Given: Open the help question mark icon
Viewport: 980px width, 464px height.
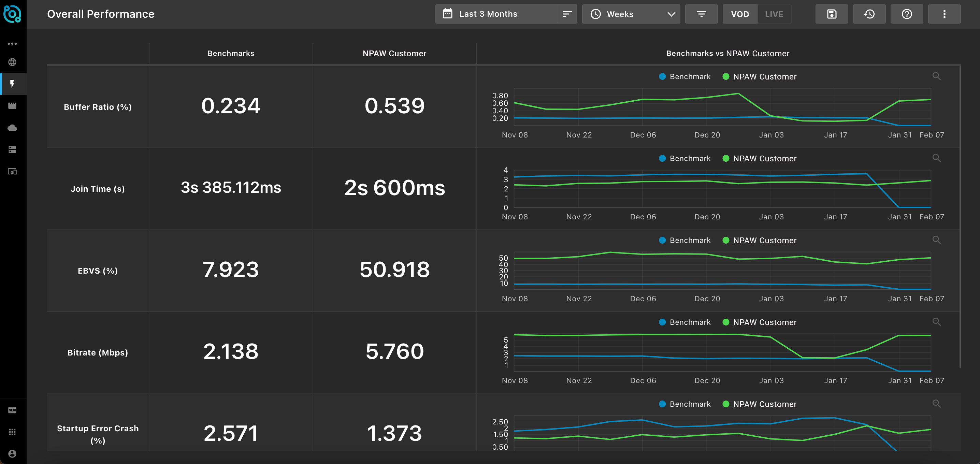Looking at the screenshot, I should [907, 14].
